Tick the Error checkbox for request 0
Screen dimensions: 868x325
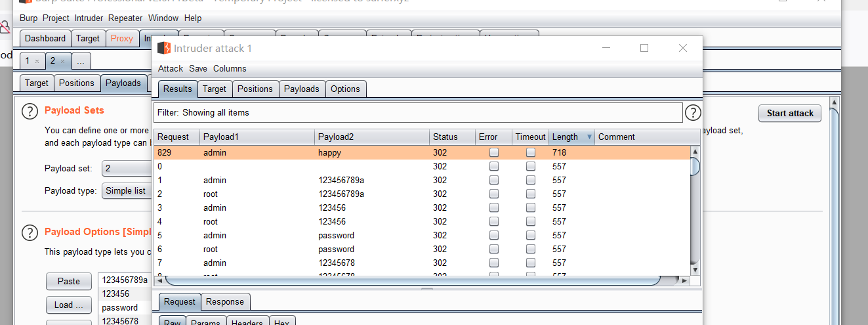pos(494,166)
